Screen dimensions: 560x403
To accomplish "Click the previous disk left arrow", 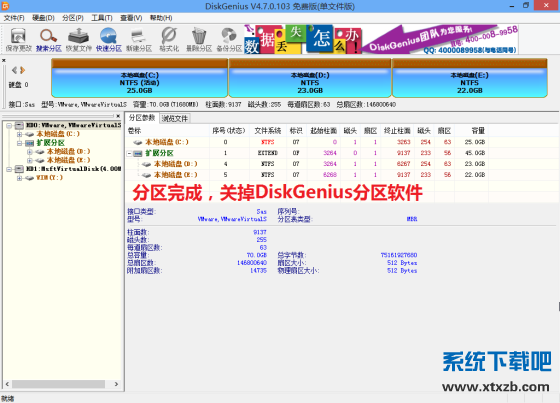I will coord(14,70).
